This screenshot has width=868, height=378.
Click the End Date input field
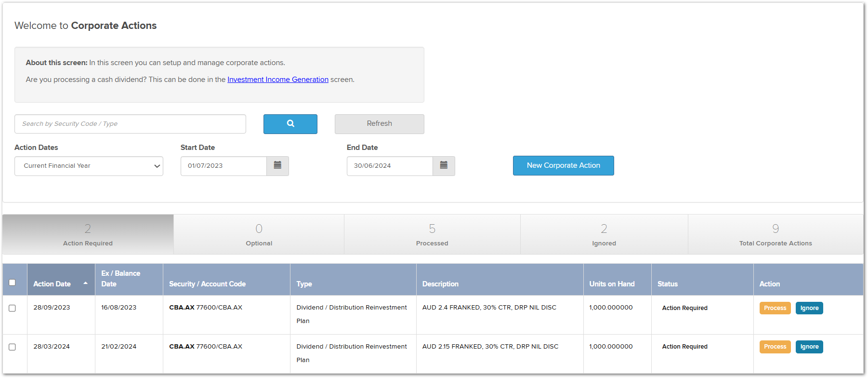[390, 166]
